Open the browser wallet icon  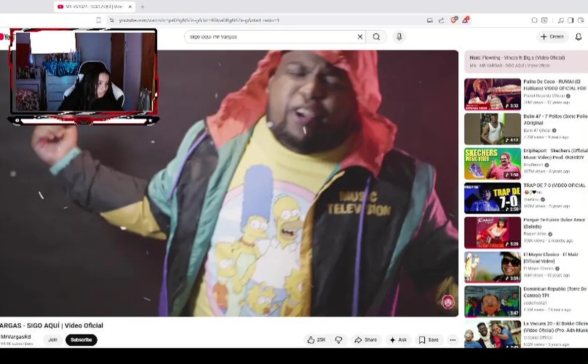pyautogui.click(x=581, y=20)
